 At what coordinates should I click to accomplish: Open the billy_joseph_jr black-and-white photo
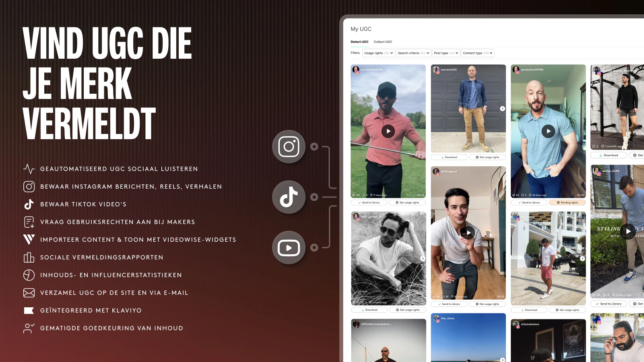coord(388,259)
